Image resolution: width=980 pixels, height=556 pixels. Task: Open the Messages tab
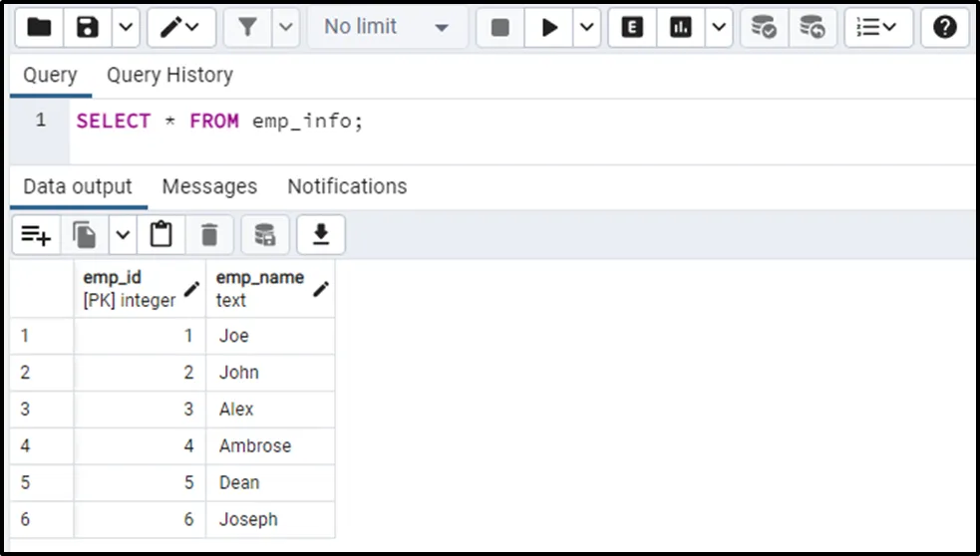[x=209, y=186]
